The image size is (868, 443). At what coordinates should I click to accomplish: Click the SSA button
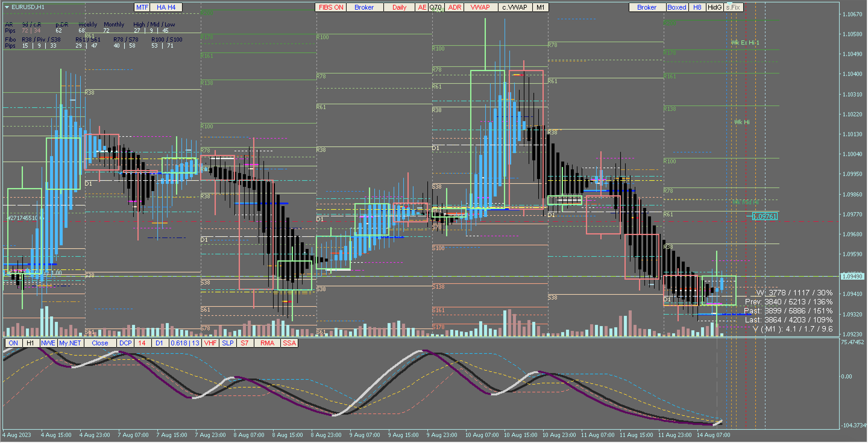(x=289, y=343)
